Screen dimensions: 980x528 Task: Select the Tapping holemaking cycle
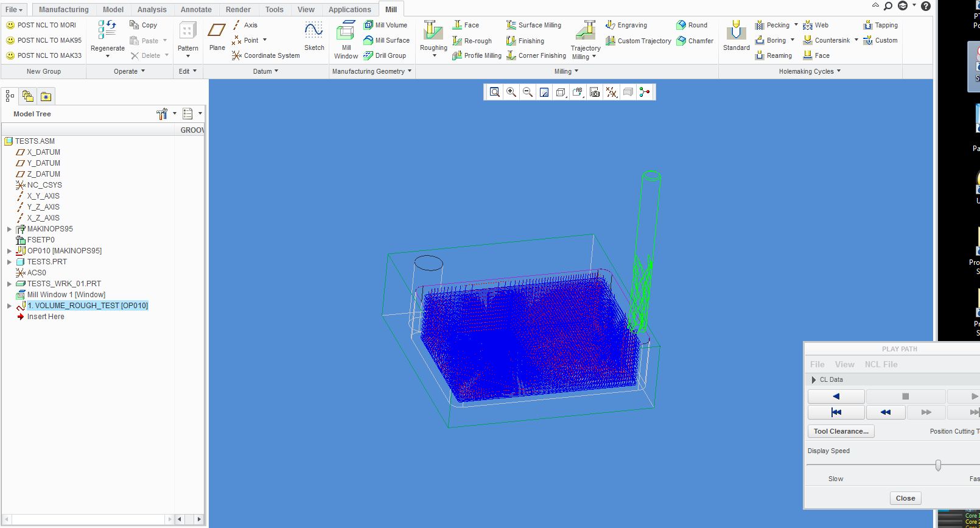880,25
